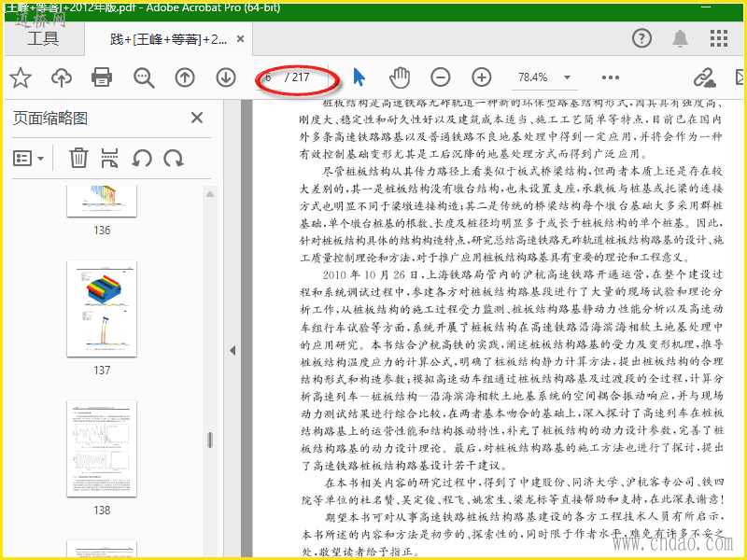747x560 pixels.
Task: Open the zoom level dropdown arrow
Action: [567, 77]
